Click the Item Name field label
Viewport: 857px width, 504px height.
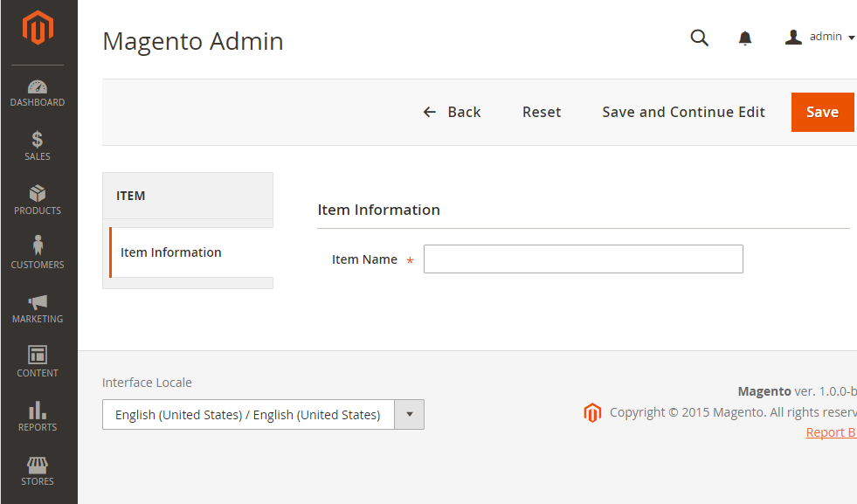[364, 259]
